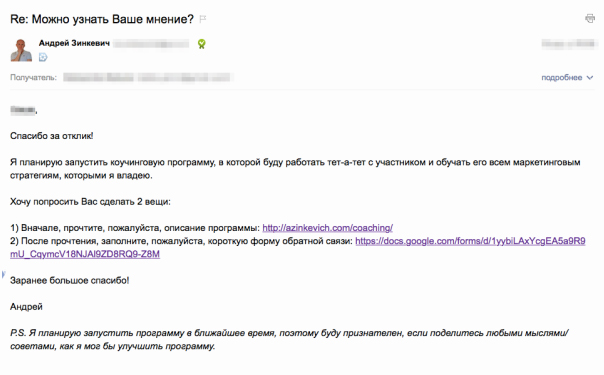
Task: Open the sender's avatar photo
Action: [x=21, y=50]
